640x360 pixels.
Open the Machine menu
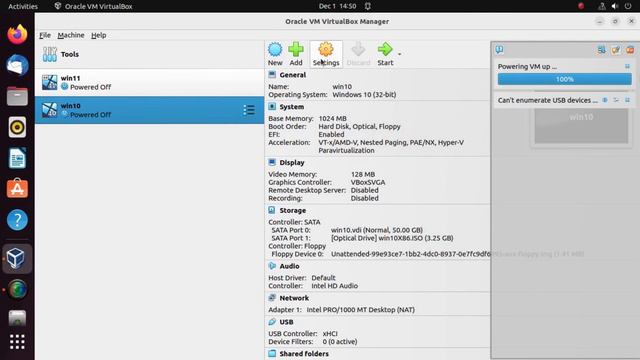(71, 35)
